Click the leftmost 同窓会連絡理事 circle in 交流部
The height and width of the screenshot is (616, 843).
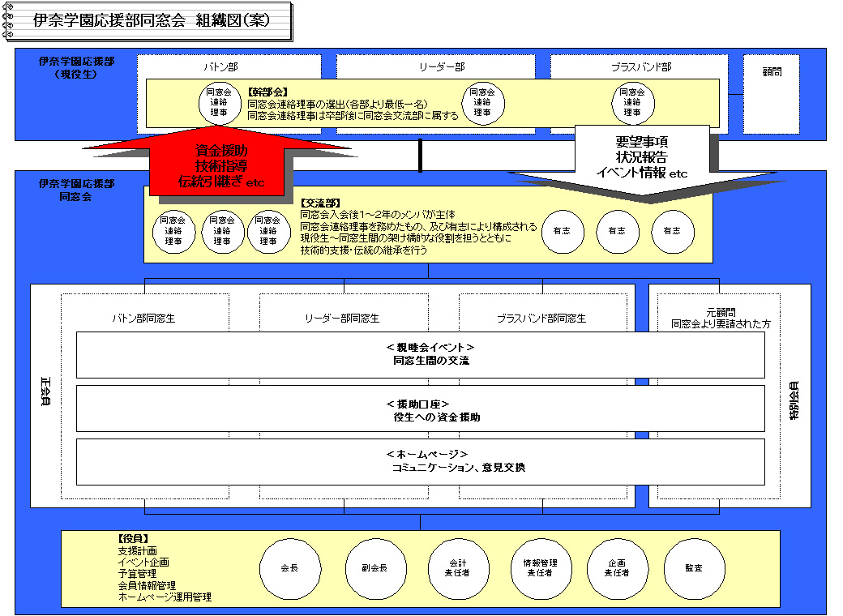173,232
